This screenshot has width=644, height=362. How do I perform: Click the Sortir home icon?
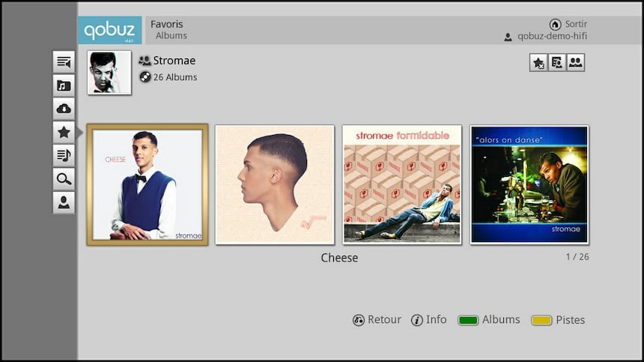(x=556, y=24)
